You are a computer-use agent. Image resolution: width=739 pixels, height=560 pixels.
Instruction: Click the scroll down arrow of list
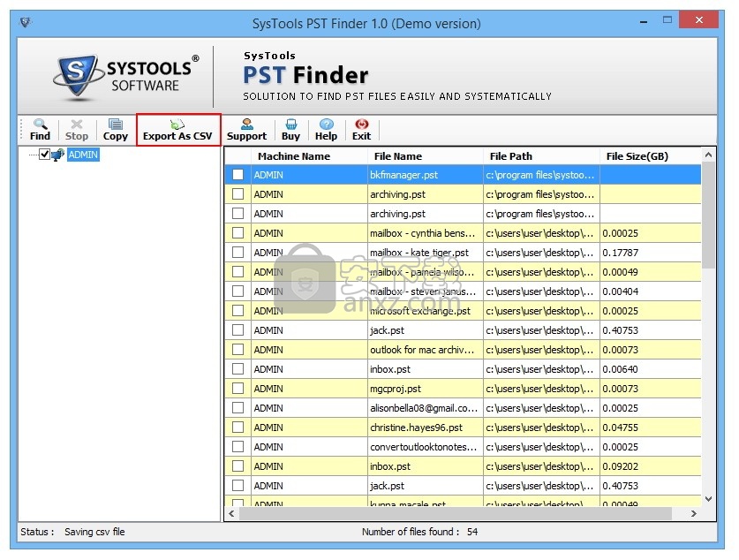708,499
